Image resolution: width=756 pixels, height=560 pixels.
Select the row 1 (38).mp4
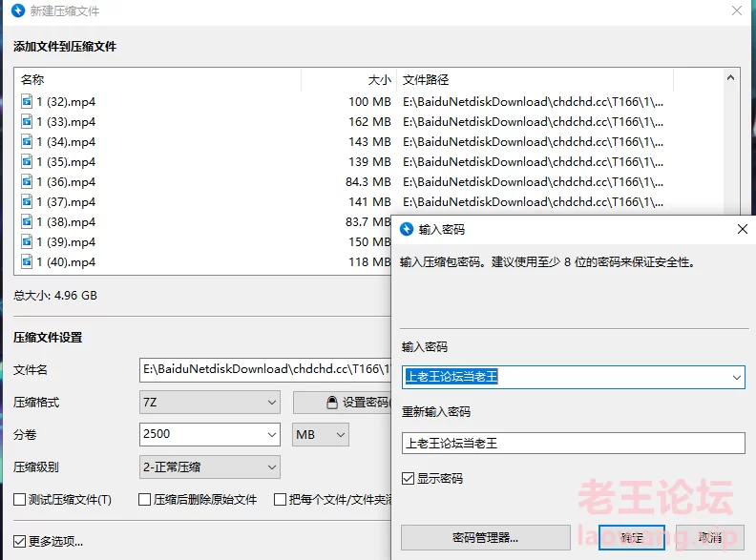click(x=203, y=221)
